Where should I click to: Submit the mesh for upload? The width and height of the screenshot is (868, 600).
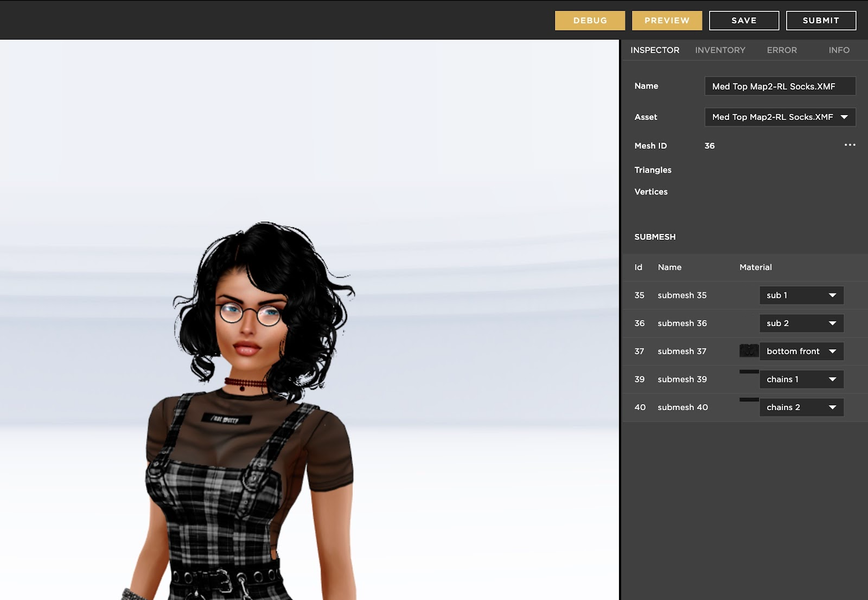[x=820, y=21]
